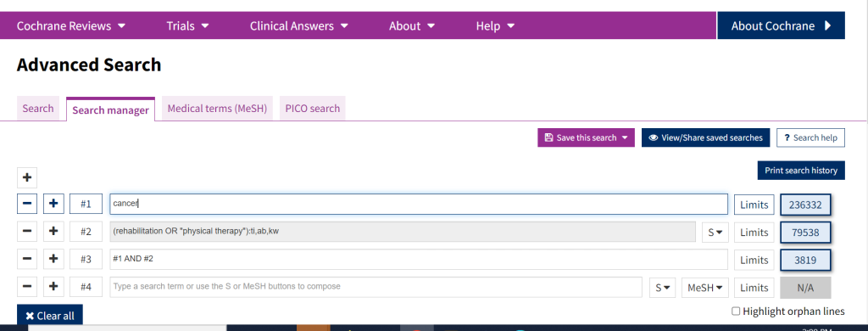Open the About menu
The width and height of the screenshot is (868, 331).
(412, 26)
